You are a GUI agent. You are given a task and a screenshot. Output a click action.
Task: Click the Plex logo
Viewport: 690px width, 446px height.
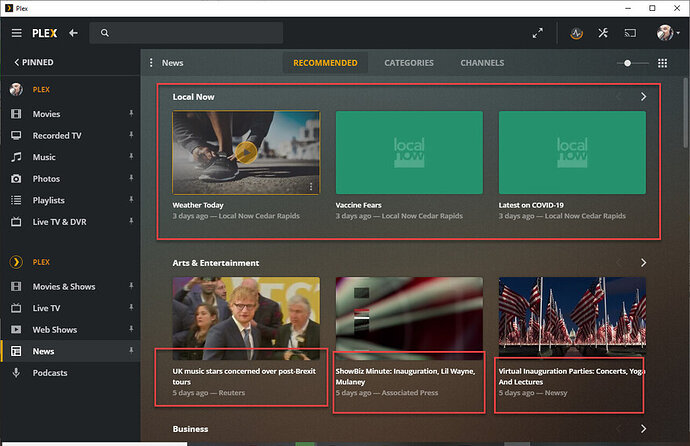44,33
